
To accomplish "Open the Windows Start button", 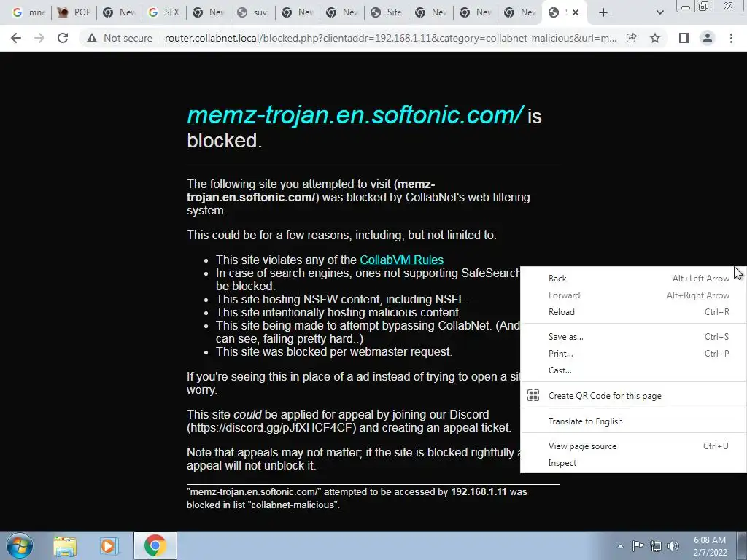I will pos(19,545).
